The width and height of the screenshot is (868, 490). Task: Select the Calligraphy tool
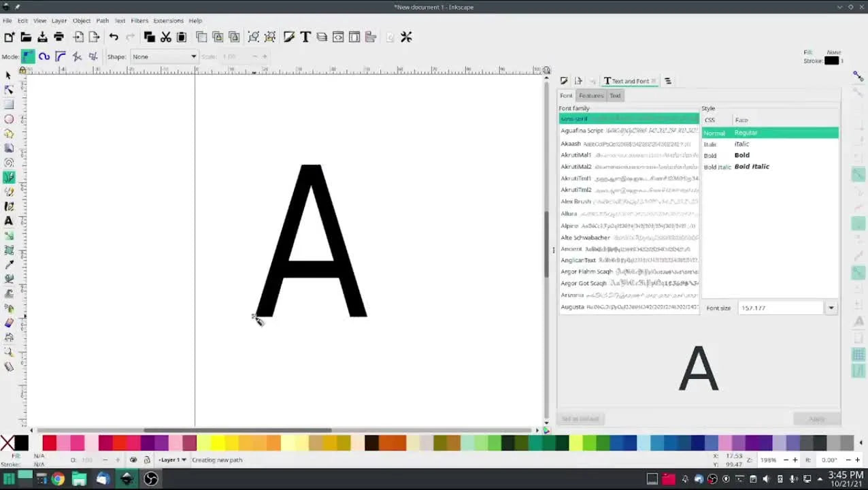[x=9, y=206]
